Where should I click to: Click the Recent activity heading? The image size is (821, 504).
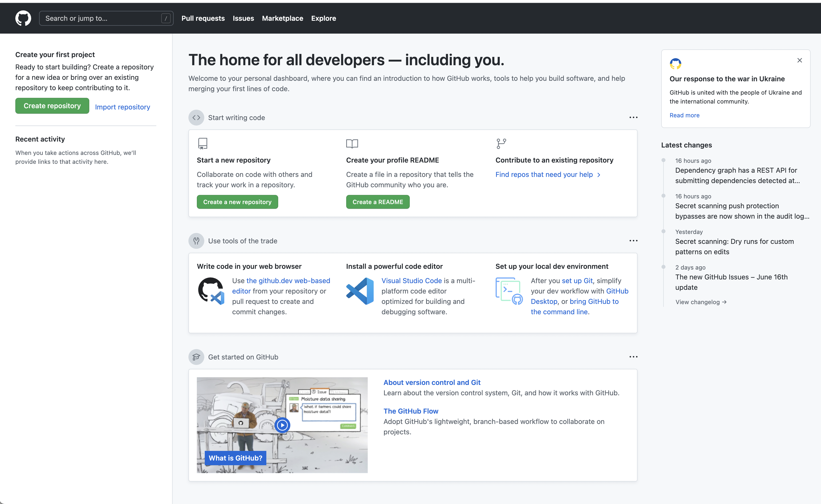tap(40, 139)
